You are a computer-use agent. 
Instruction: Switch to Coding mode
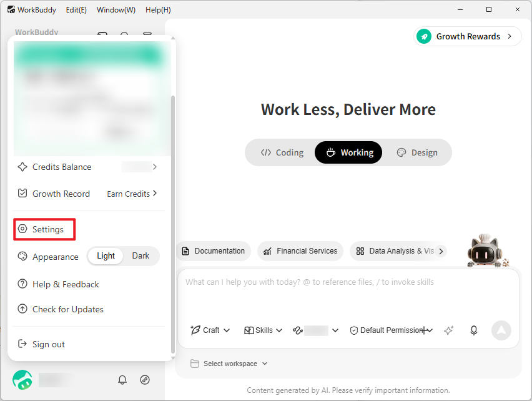point(282,152)
